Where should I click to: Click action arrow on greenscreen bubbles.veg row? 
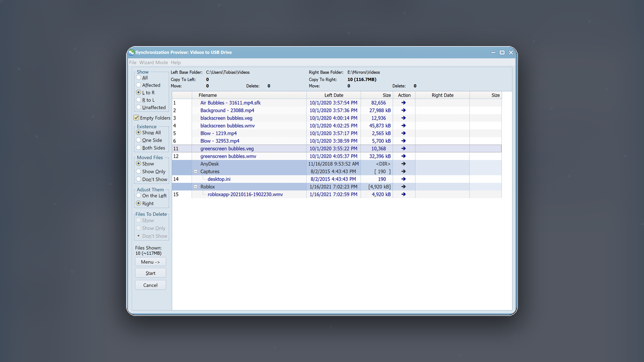404,149
